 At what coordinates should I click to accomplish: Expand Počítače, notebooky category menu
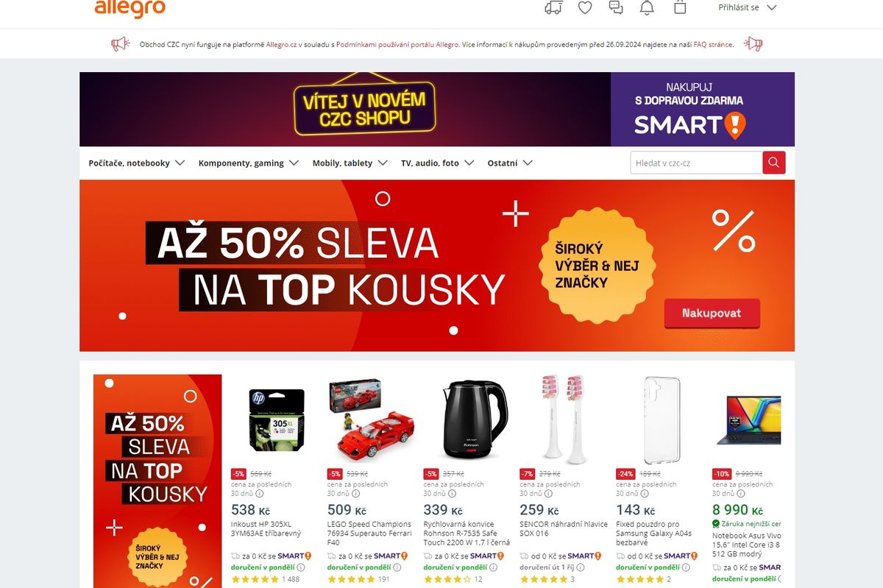136,163
